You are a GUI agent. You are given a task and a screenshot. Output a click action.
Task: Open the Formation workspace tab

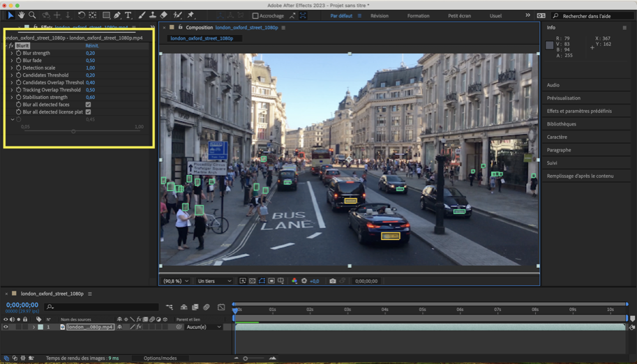point(418,16)
